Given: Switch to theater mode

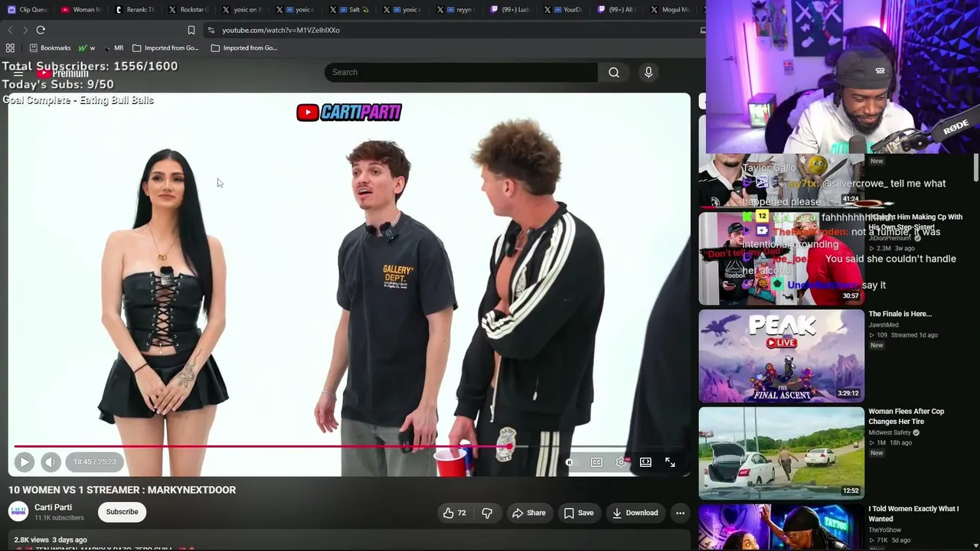Looking at the screenshot, I should coord(645,462).
